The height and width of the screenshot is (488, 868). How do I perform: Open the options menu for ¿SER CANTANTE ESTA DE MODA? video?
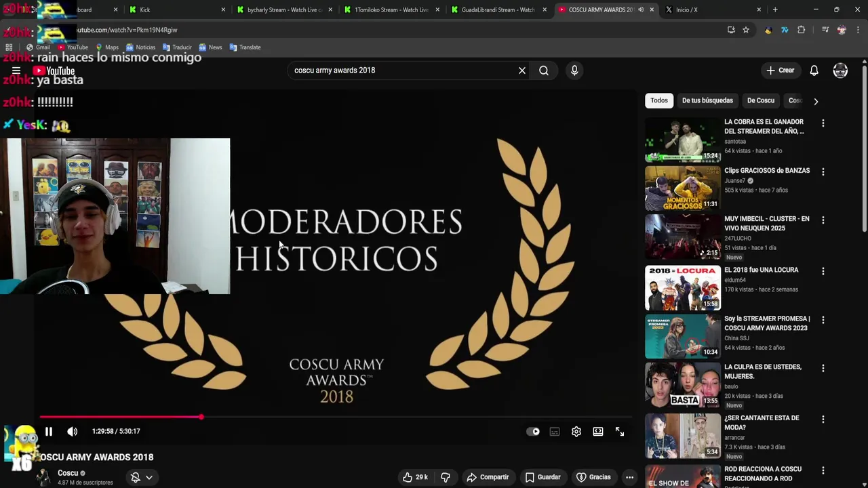823,420
